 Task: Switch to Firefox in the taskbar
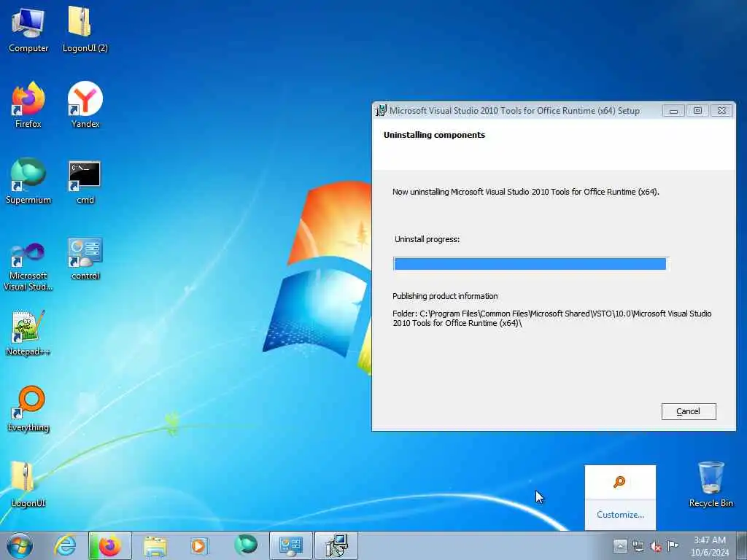pyautogui.click(x=109, y=545)
